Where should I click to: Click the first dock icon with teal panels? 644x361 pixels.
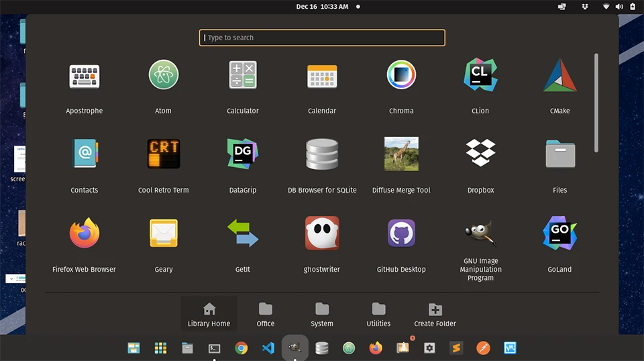click(133, 348)
